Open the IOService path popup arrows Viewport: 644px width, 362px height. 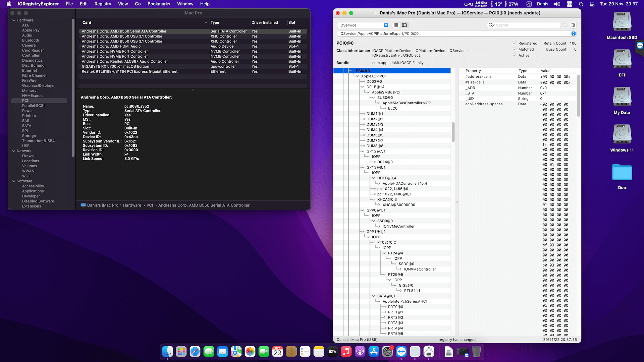(x=573, y=34)
